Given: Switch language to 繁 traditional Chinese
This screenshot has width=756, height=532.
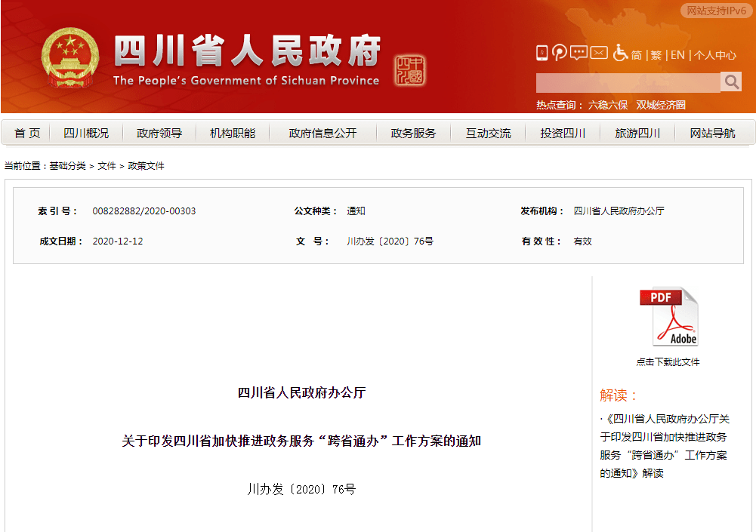Looking at the screenshot, I should pyautogui.click(x=656, y=55).
